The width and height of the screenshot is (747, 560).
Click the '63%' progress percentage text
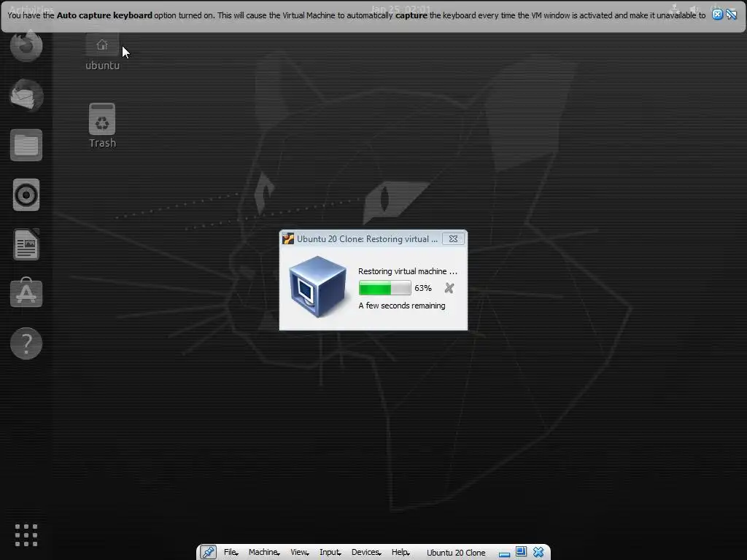click(423, 288)
